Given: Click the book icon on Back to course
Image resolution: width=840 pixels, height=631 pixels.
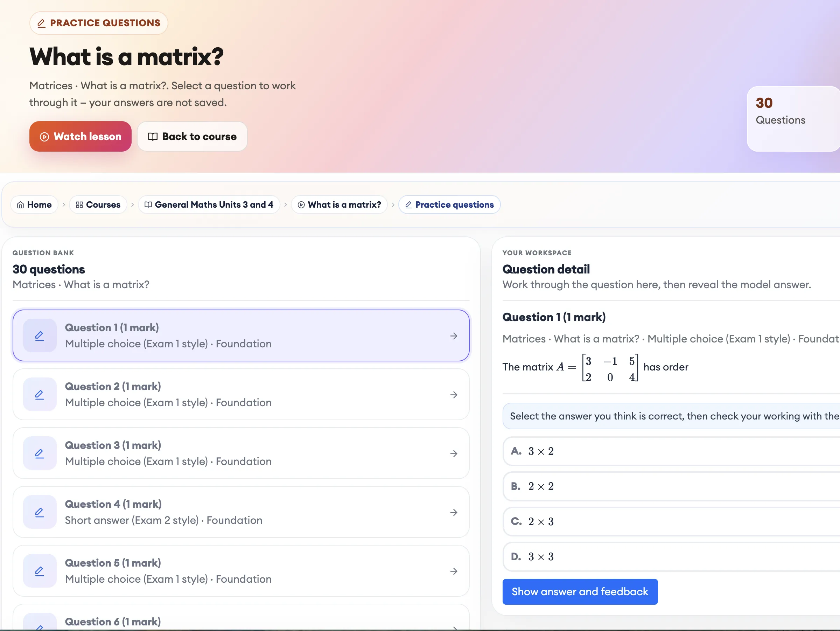Looking at the screenshot, I should point(153,137).
